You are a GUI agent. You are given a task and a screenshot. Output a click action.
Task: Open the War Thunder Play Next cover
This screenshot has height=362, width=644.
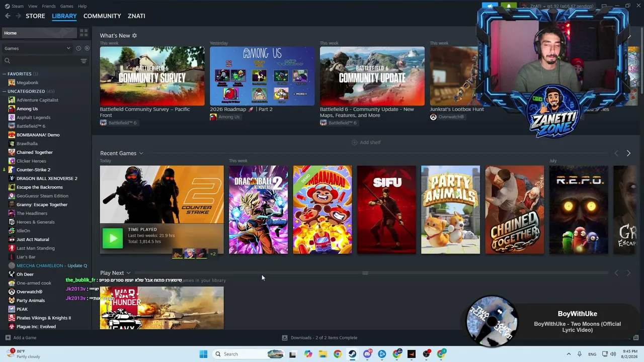coord(162,308)
